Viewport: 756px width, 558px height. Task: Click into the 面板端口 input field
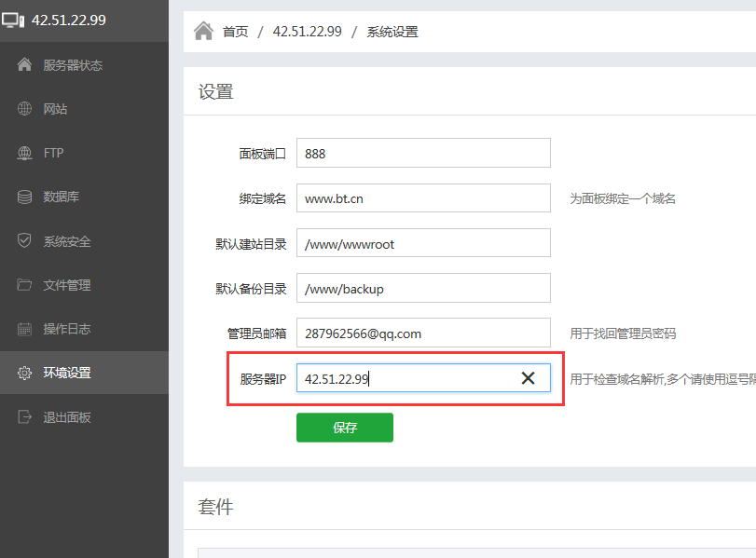point(423,153)
